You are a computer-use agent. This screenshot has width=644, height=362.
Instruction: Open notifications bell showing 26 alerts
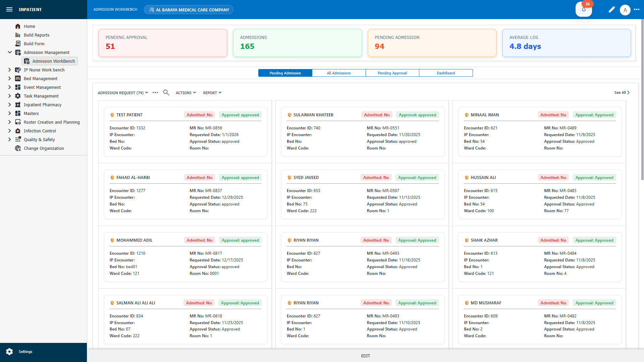click(x=584, y=10)
